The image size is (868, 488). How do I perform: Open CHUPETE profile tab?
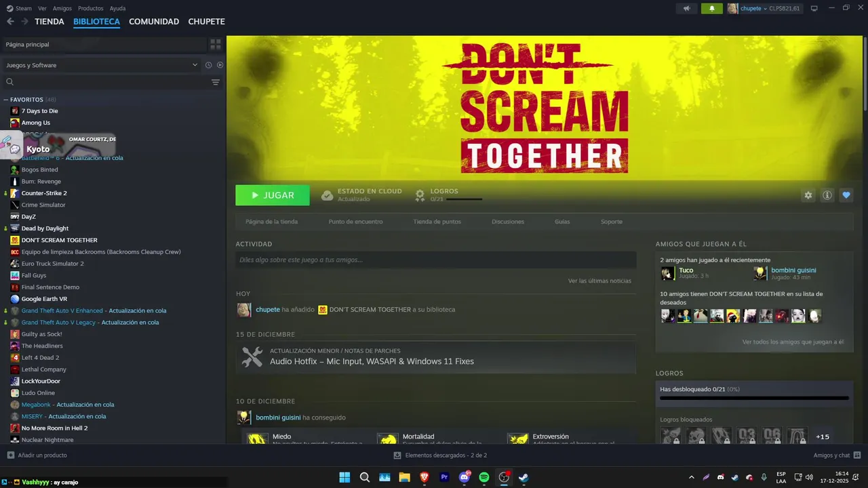coord(206,22)
